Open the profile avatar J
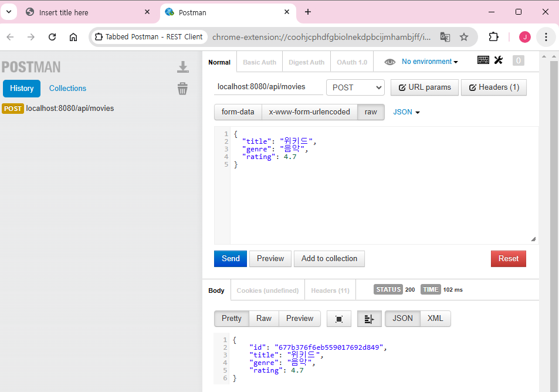The image size is (559, 392). (525, 37)
